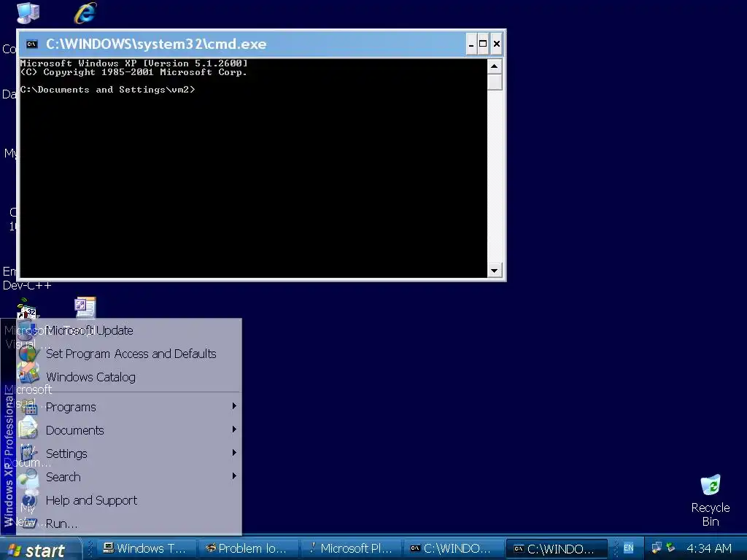Image resolution: width=747 pixels, height=560 pixels.
Task: Open the Settings submenu
Action: click(130, 454)
